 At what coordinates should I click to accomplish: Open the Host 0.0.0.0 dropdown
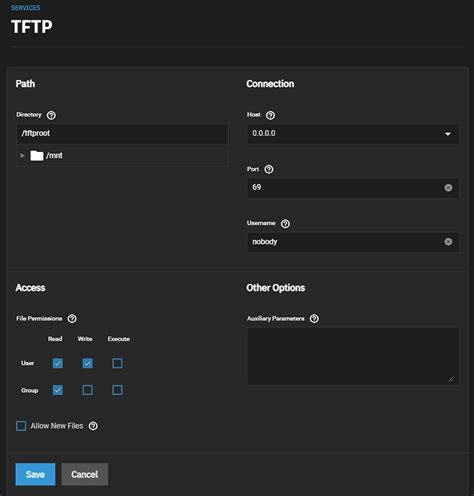point(353,134)
